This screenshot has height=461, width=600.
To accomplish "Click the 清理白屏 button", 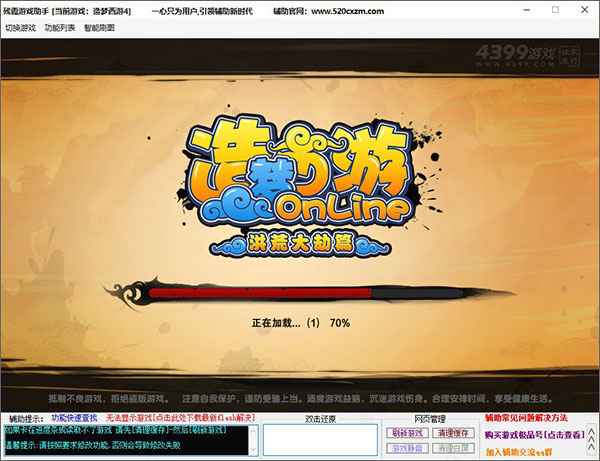I will coord(453,448).
